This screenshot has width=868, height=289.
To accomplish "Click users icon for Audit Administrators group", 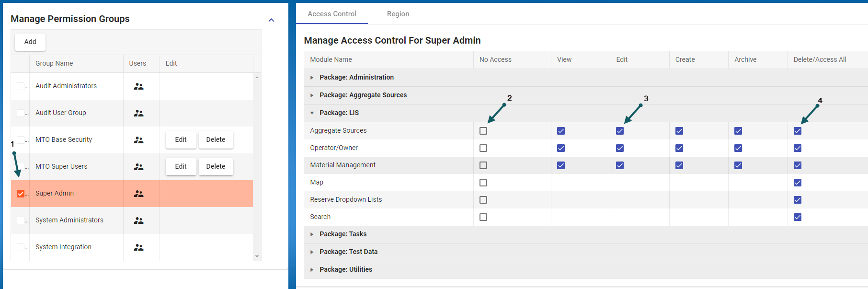I will pyautogui.click(x=138, y=86).
